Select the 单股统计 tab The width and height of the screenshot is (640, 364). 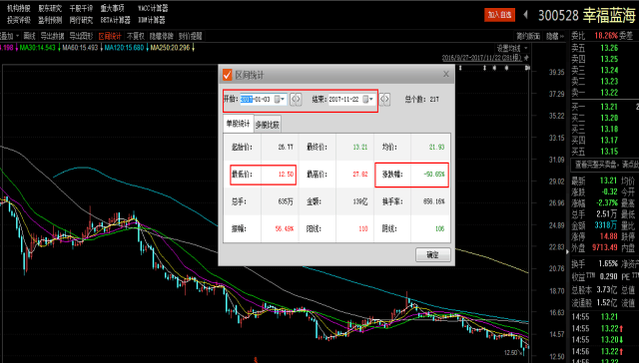(x=239, y=124)
